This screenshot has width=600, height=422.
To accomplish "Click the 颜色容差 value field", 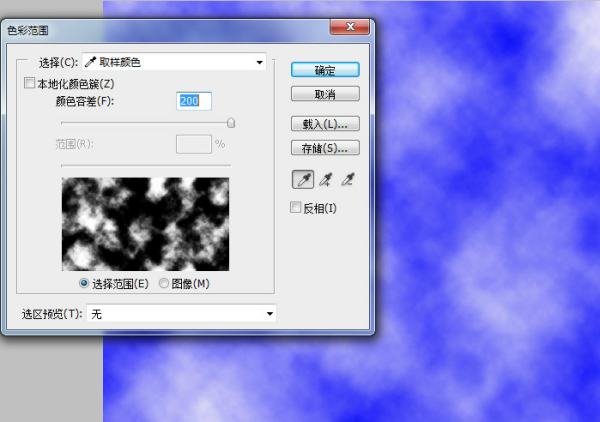I will click(194, 101).
